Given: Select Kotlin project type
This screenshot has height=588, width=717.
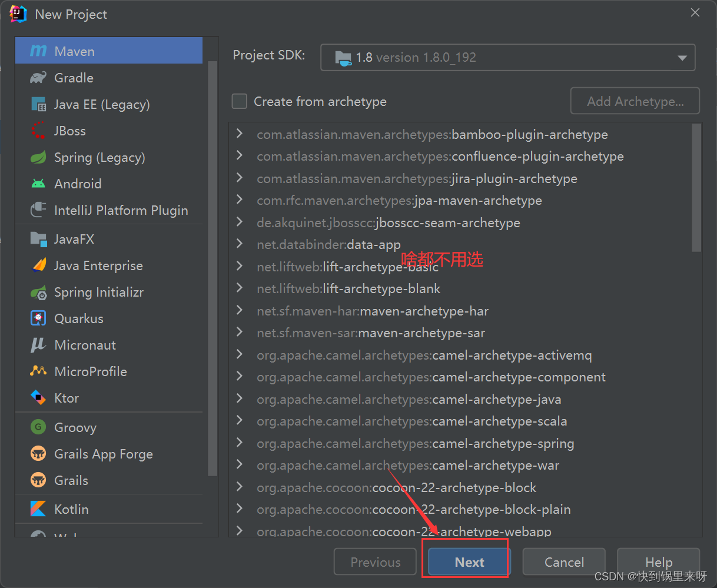Looking at the screenshot, I should [109, 509].
